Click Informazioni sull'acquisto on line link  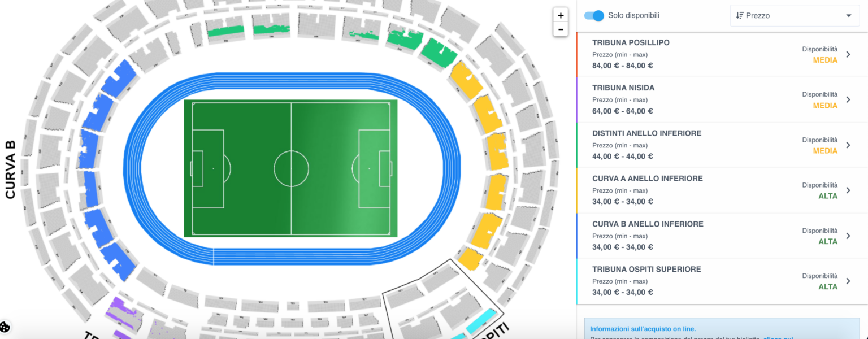[643, 329]
